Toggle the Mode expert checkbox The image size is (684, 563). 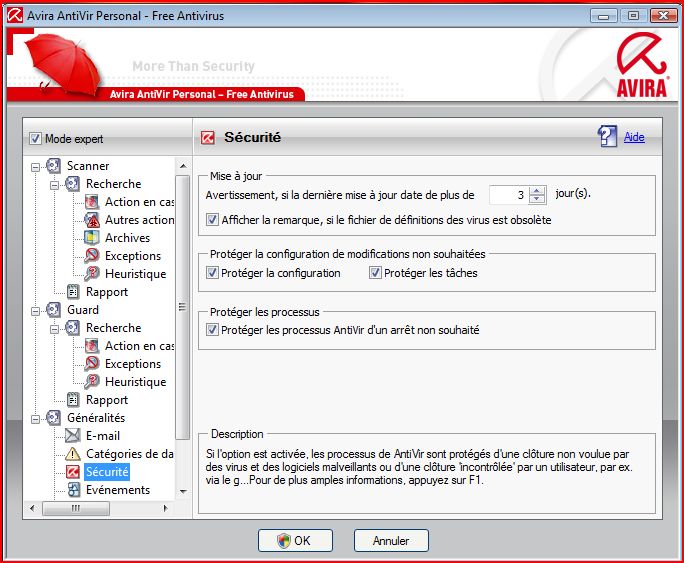point(35,139)
